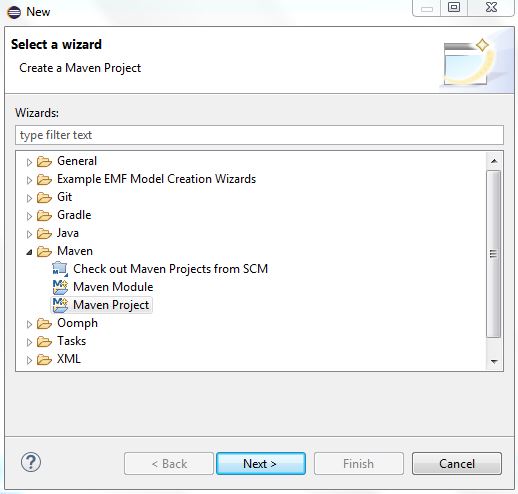Expand the Git category
Screen dimensions: 518x494
[x=29, y=198]
